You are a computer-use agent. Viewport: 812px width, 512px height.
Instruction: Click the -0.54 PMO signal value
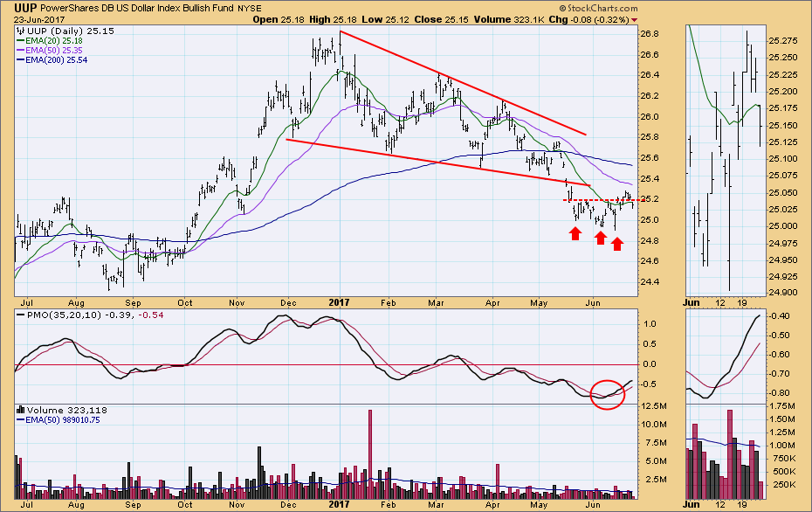pyautogui.click(x=151, y=315)
